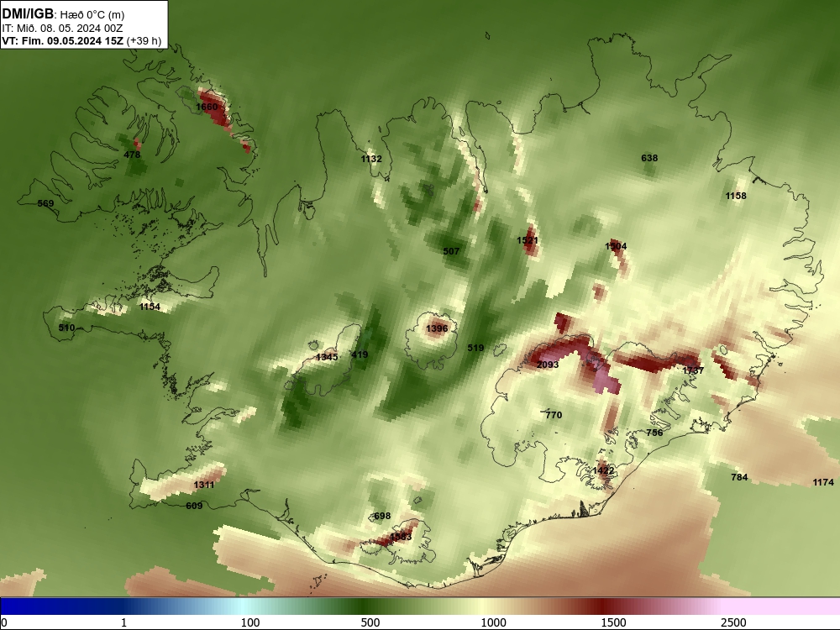Click the 1 tick on the color scale
This screenshot has height=630, width=840.
[123, 622]
